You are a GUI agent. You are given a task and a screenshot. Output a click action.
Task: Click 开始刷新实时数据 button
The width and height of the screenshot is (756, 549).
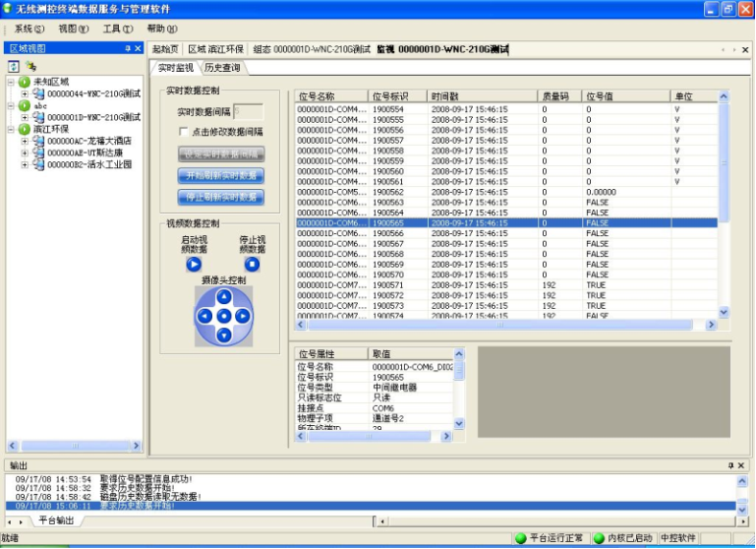(x=221, y=175)
